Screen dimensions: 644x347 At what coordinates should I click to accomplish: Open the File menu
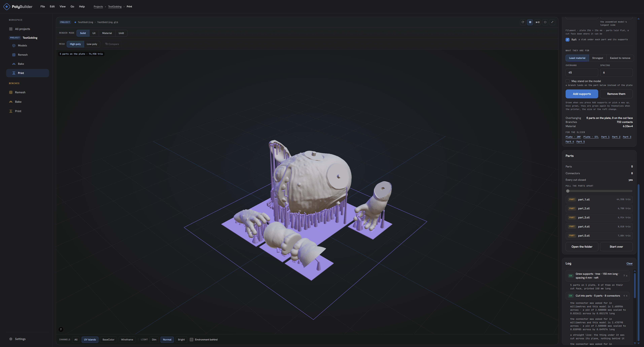tap(43, 7)
